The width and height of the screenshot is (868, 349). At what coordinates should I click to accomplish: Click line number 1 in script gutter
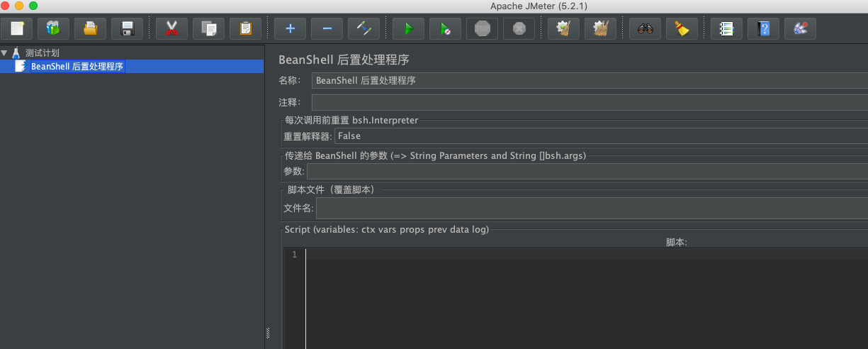coord(294,255)
